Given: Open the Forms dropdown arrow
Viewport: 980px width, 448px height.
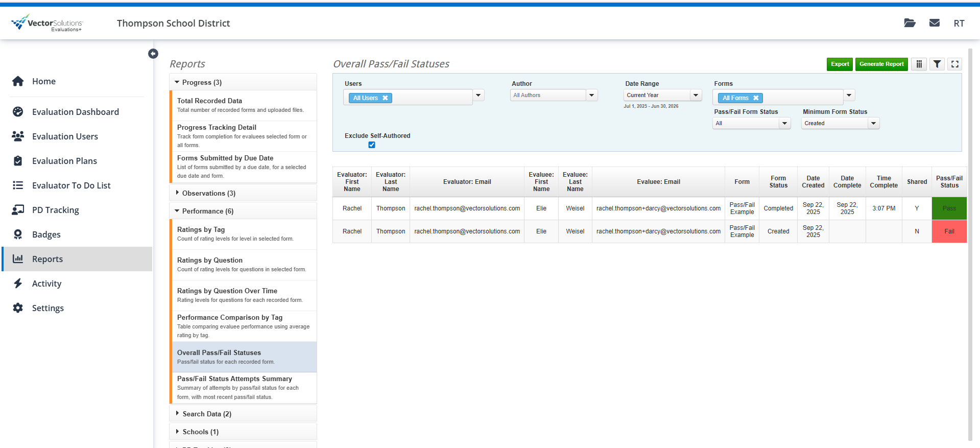Looking at the screenshot, I should click(x=849, y=95).
